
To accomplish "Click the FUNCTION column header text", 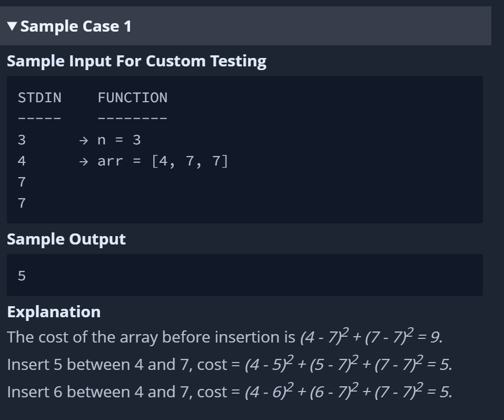I will point(132,98).
